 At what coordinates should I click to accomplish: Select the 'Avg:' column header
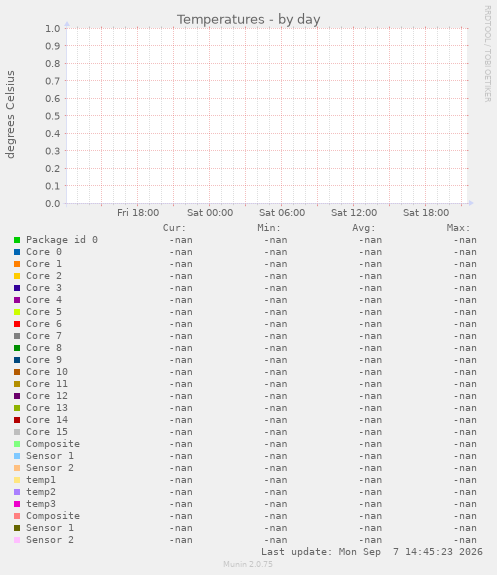point(364,228)
